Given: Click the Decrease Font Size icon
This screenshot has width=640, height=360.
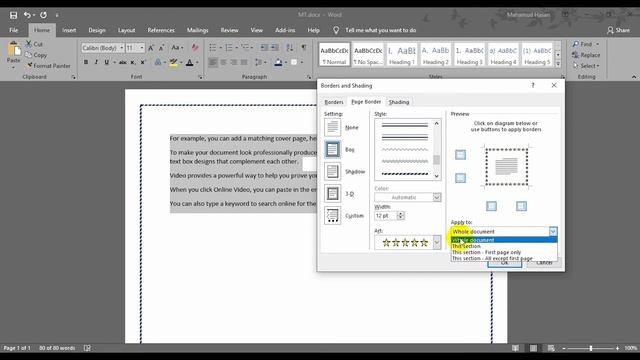Looking at the screenshot, I should 162,48.
